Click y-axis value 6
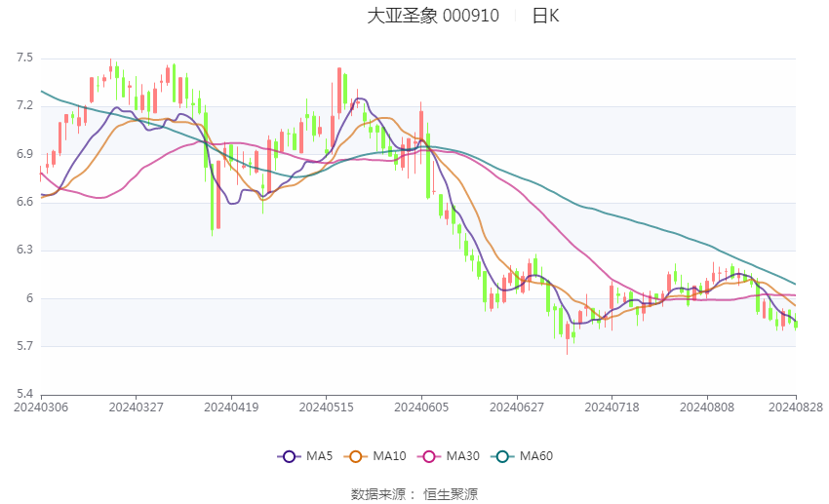Screen dimensions: 829x504 pyautogui.click(x=29, y=298)
